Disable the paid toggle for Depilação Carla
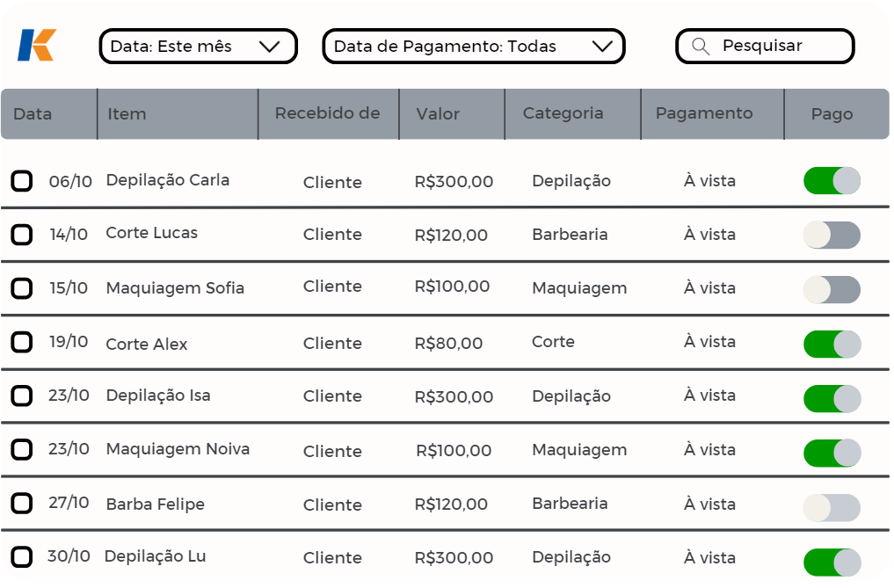The height and width of the screenshot is (588, 894). [832, 181]
